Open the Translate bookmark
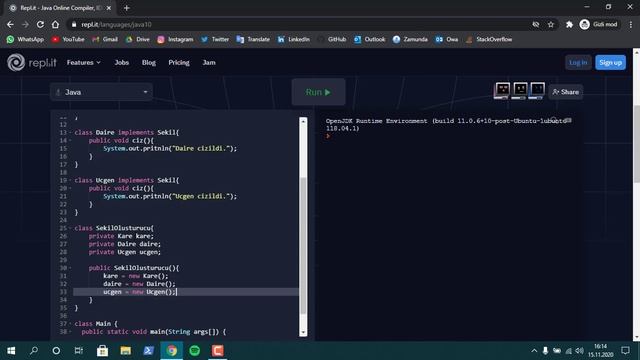The height and width of the screenshot is (360, 640). pyautogui.click(x=253, y=39)
